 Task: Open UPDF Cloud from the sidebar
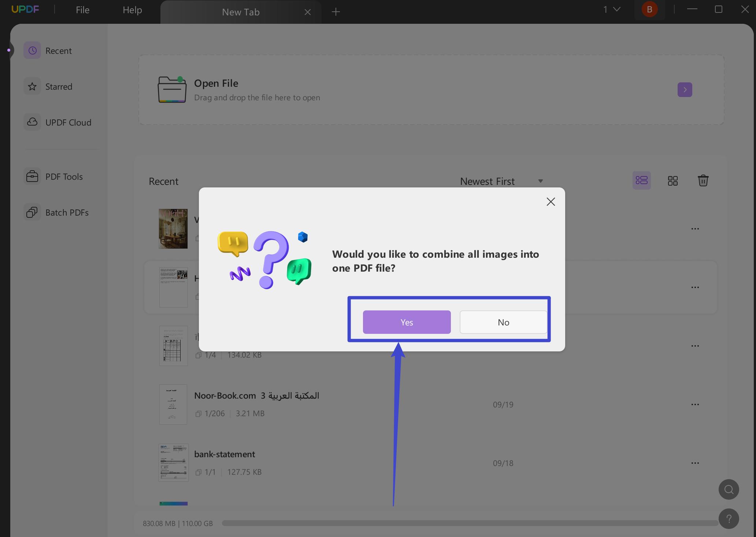tap(68, 122)
